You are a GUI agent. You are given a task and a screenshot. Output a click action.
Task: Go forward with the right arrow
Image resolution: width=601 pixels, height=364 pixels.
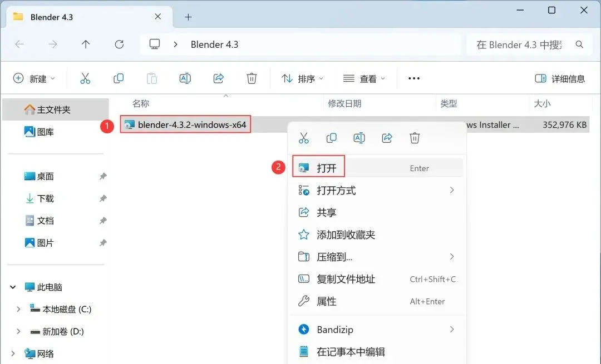click(x=52, y=44)
